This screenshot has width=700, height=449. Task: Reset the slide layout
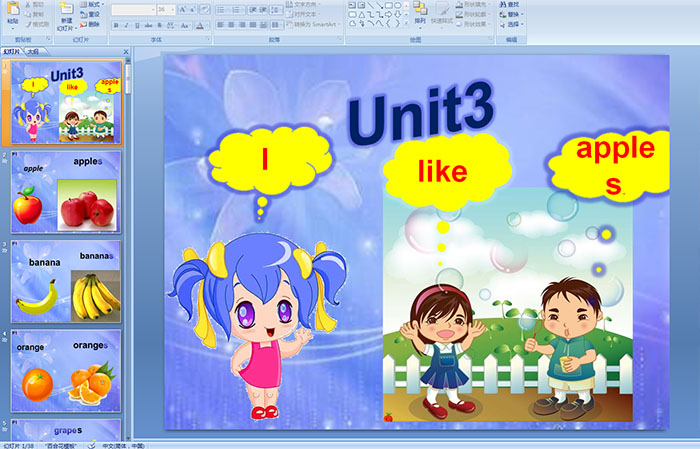point(90,14)
